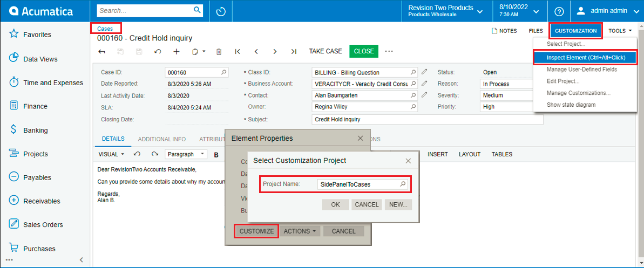Image resolution: width=644 pixels, height=268 pixels.
Task: Edit Business Account with pencil icon
Action: pos(425,84)
